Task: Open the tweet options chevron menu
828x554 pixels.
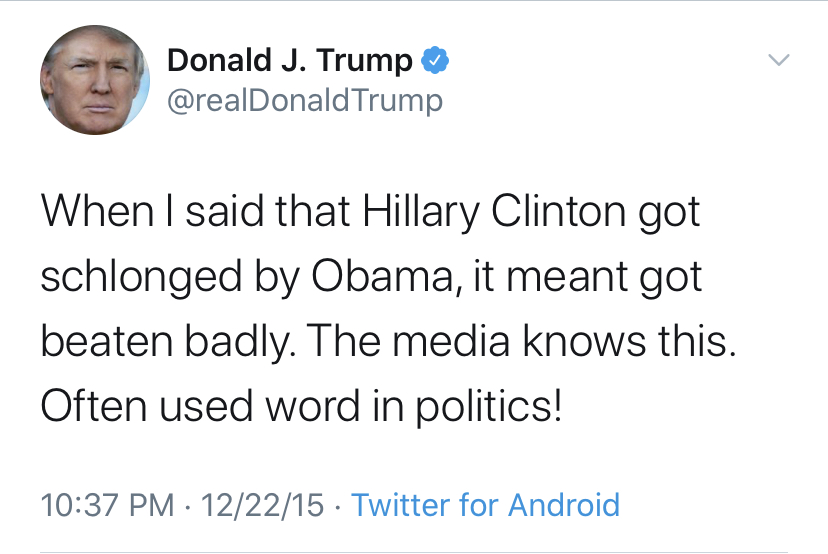Action: pos(778,62)
